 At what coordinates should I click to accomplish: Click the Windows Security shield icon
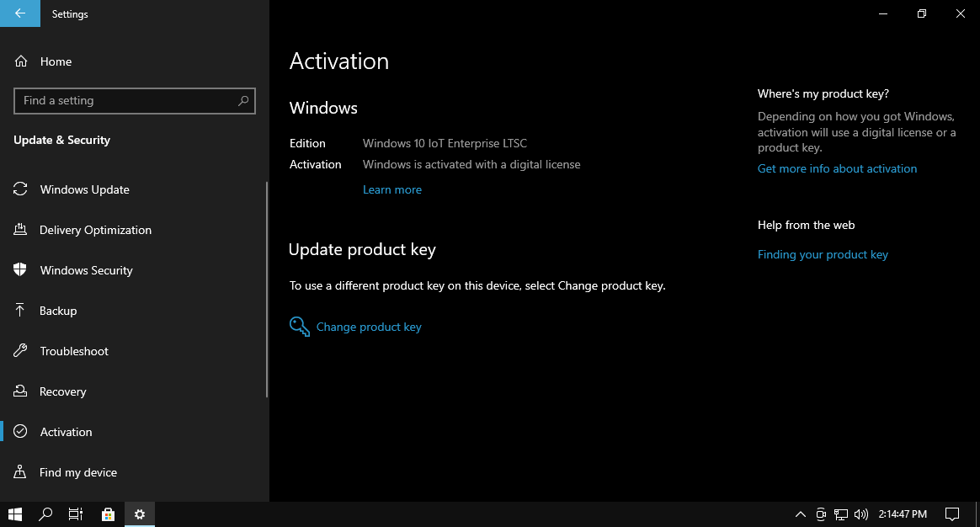tap(20, 269)
